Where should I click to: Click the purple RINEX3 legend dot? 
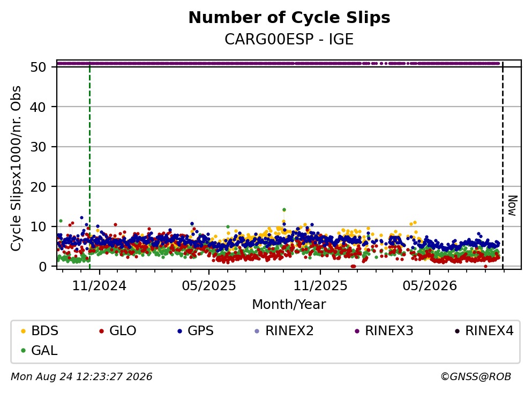(357, 331)
